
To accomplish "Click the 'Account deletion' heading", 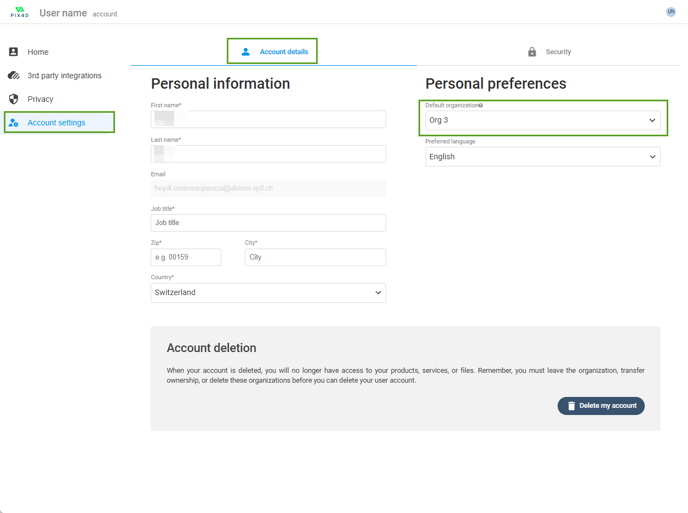I will pyautogui.click(x=211, y=348).
